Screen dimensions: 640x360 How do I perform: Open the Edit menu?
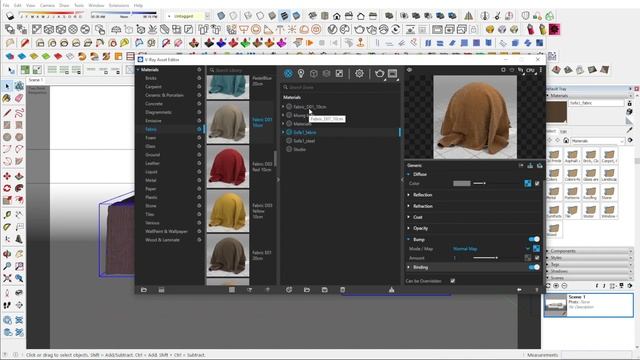pyautogui.click(x=18, y=5)
